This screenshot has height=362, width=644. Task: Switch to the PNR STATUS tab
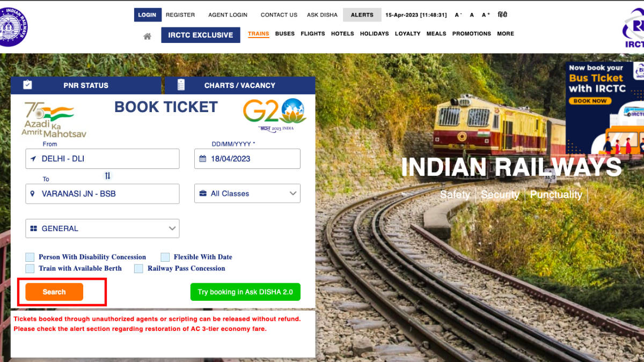tap(86, 85)
